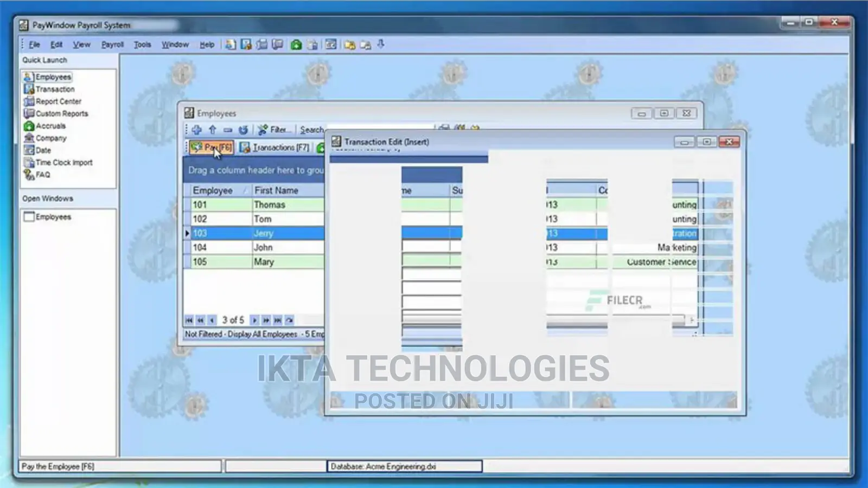Sort by the First Name column header
Viewport: 868px width, 488px height.
tap(289, 190)
